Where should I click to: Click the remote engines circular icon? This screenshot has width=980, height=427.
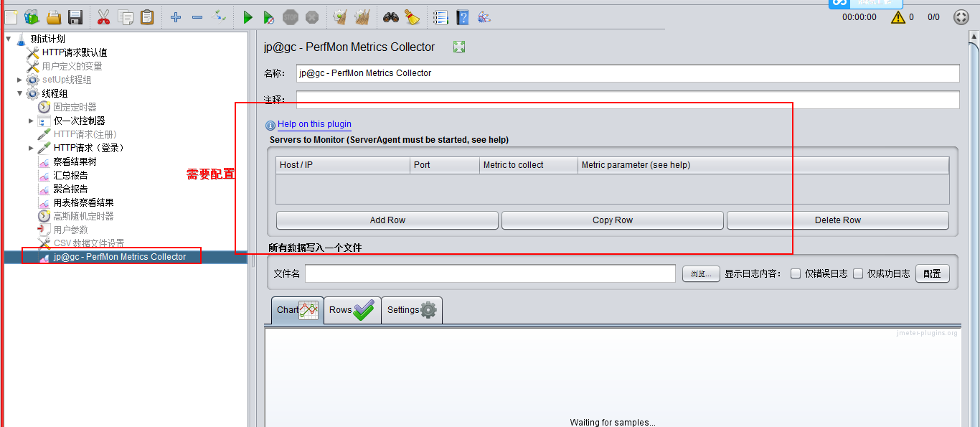coord(961,17)
